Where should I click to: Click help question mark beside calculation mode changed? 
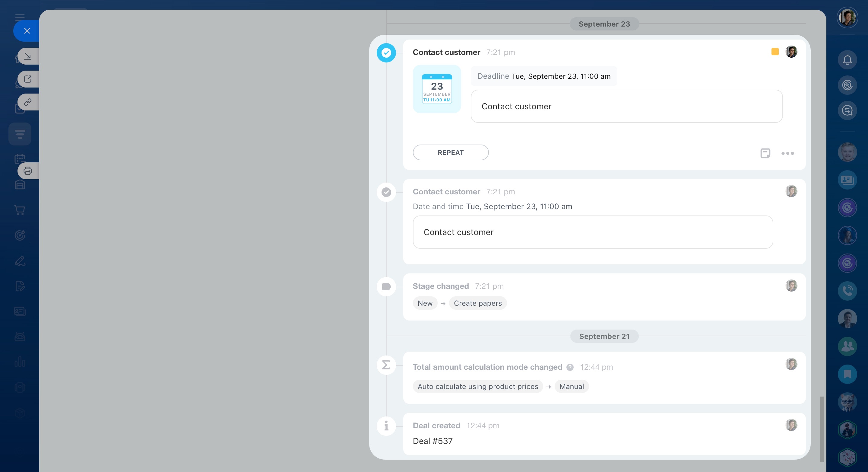coord(570,367)
